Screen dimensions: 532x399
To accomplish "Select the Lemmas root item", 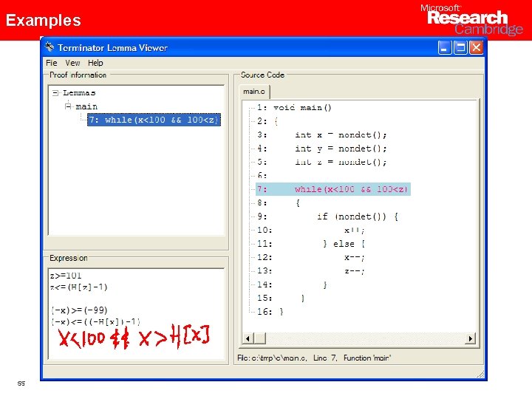I will click(x=79, y=92).
